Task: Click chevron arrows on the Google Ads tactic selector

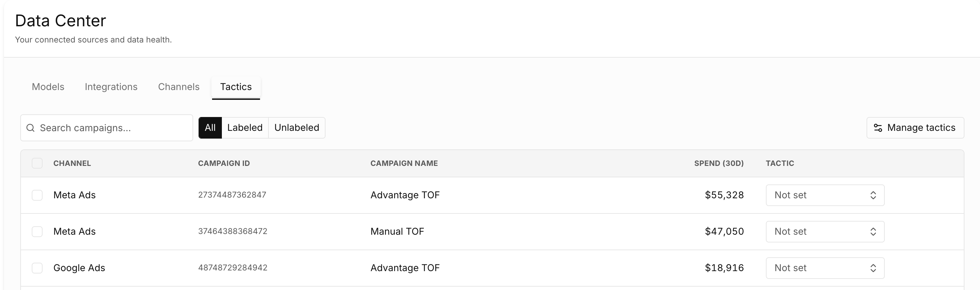Action: [x=873, y=268]
